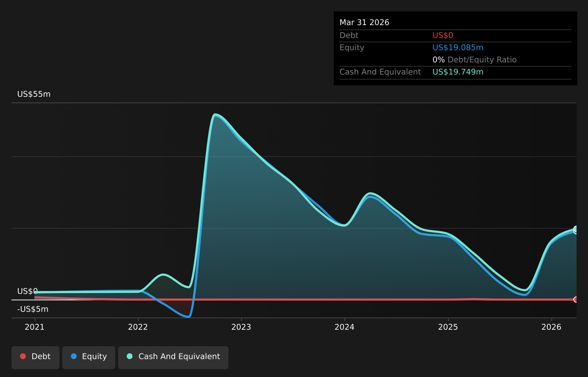Click the 2022 x-axis label

click(x=138, y=327)
